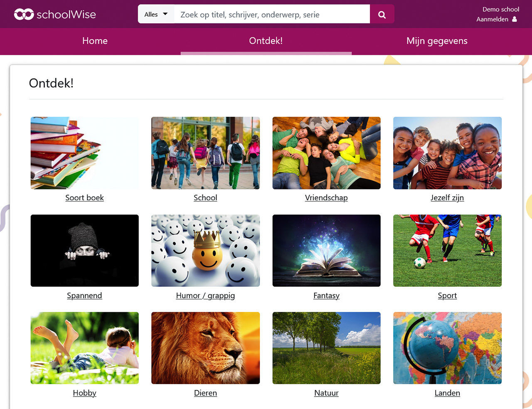Open the Alles search filter dropdown

(x=156, y=14)
